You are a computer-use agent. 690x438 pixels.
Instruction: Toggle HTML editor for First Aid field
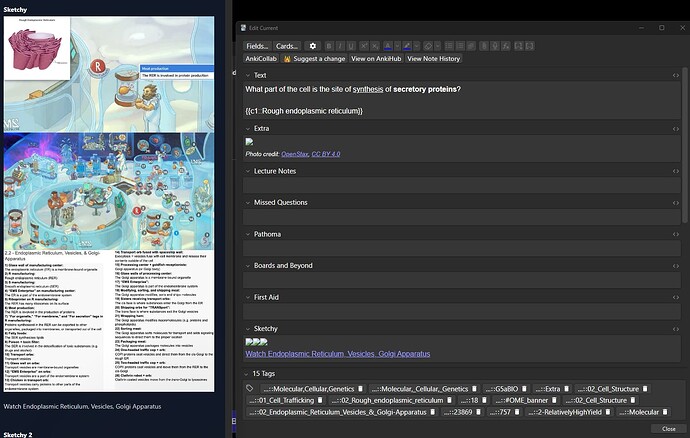[675, 298]
